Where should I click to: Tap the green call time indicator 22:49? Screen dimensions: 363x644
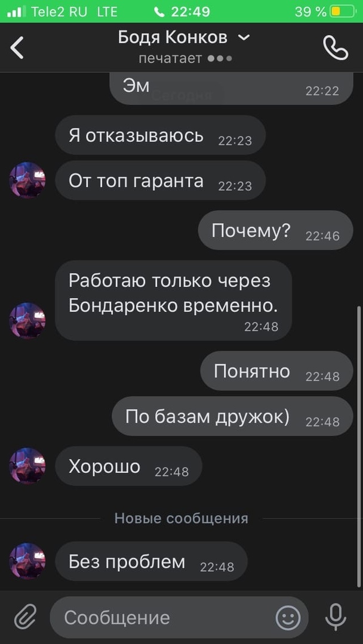coord(183,11)
